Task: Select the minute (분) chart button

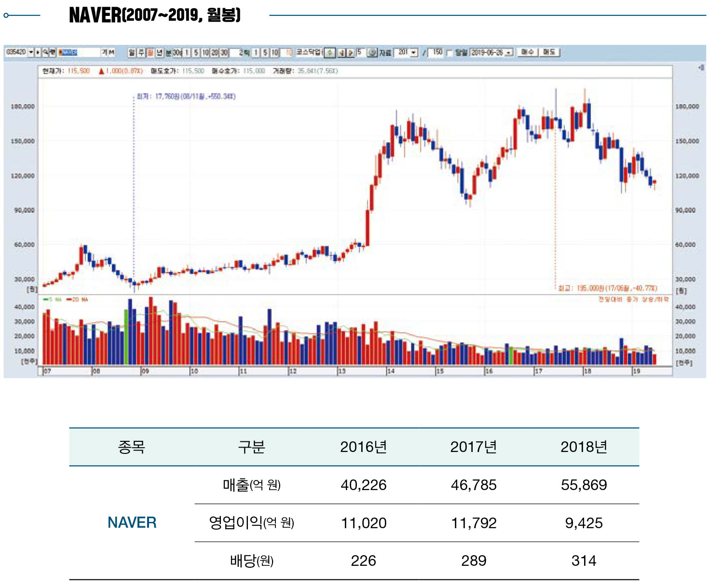Action: 168,53
